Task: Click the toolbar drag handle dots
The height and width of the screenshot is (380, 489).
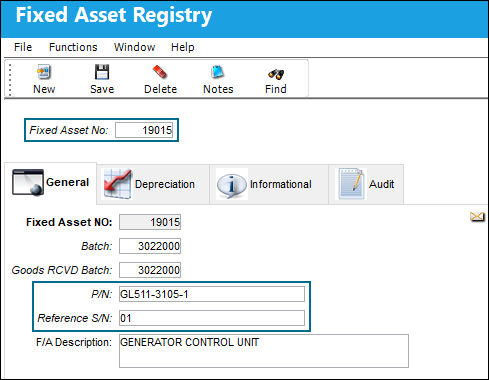Action: pos(10,79)
